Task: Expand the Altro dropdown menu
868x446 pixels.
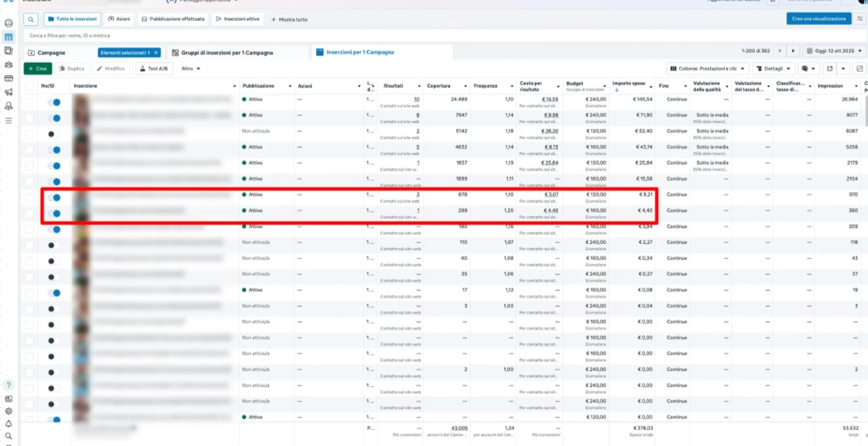Action: pos(191,68)
